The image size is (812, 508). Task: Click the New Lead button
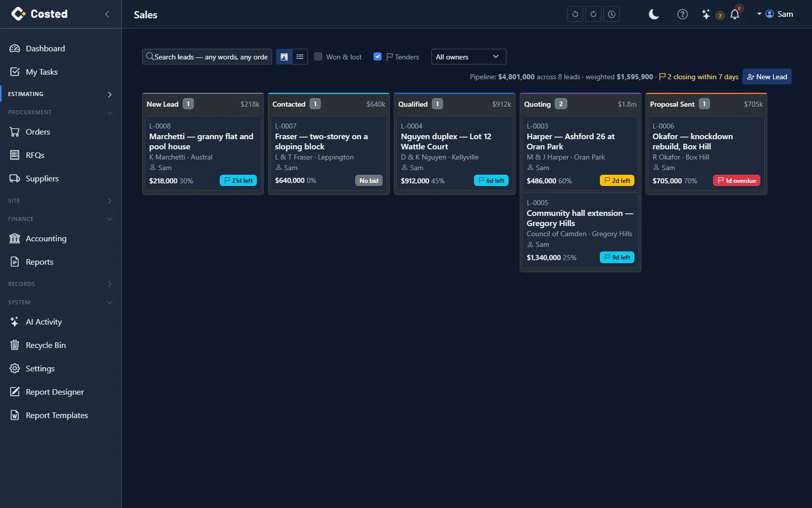(767, 77)
